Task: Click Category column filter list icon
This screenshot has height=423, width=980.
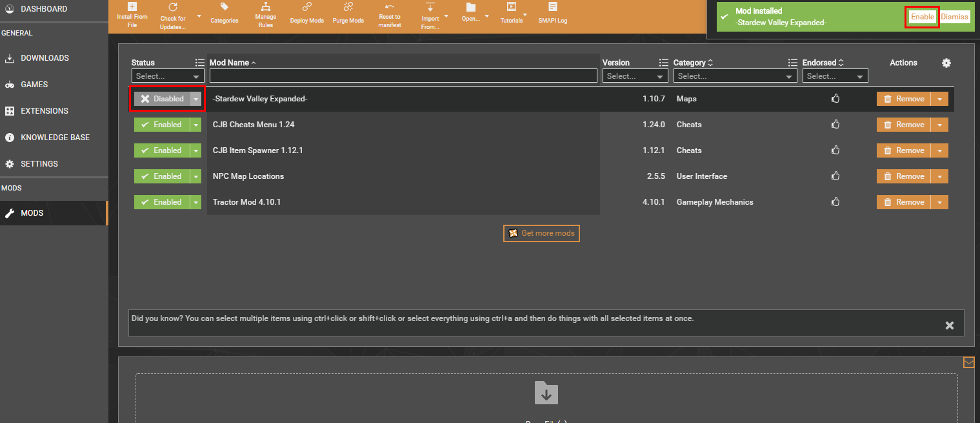Action: pyautogui.click(x=793, y=63)
